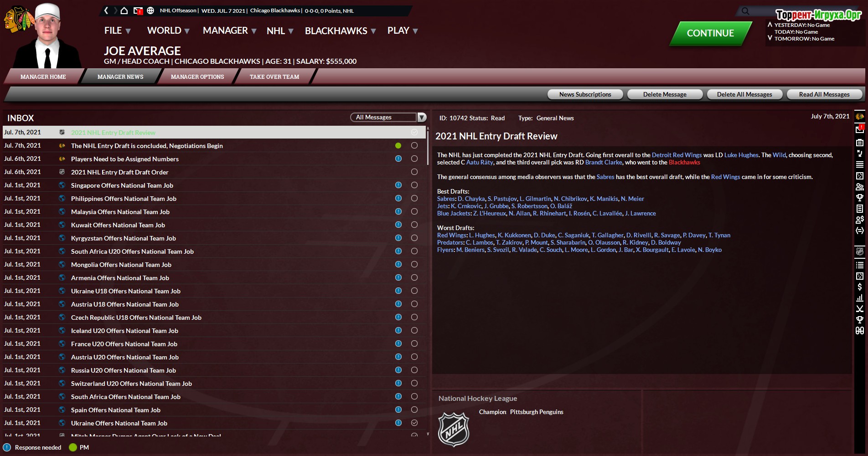The width and height of the screenshot is (868, 456).
Task: Click the green CONTINUE button
Action: [x=710, y=33]
